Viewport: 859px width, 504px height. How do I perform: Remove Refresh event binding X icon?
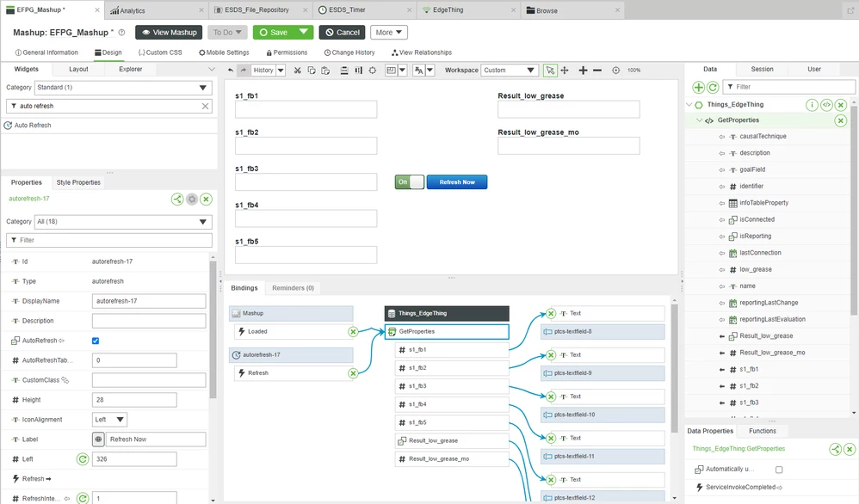(x=354, y=373)
